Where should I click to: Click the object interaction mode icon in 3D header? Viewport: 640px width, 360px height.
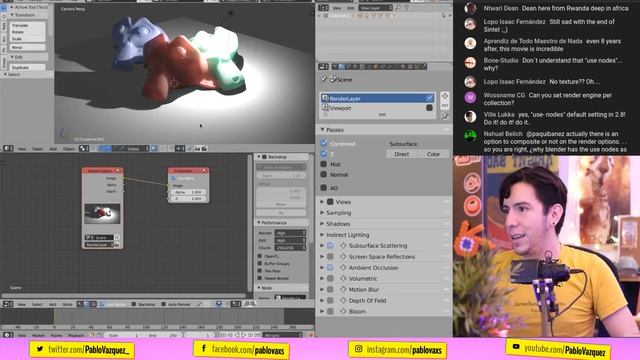click(84, 149)
